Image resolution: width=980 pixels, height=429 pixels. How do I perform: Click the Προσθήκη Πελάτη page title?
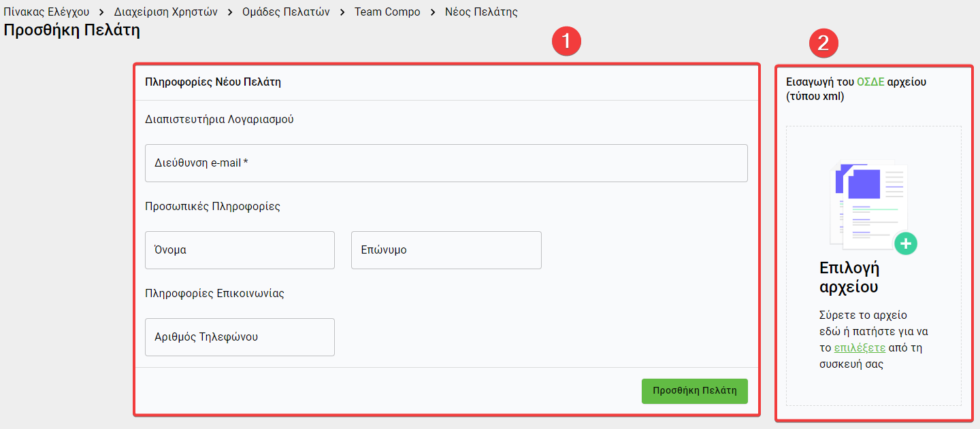[x=71, y=31]
